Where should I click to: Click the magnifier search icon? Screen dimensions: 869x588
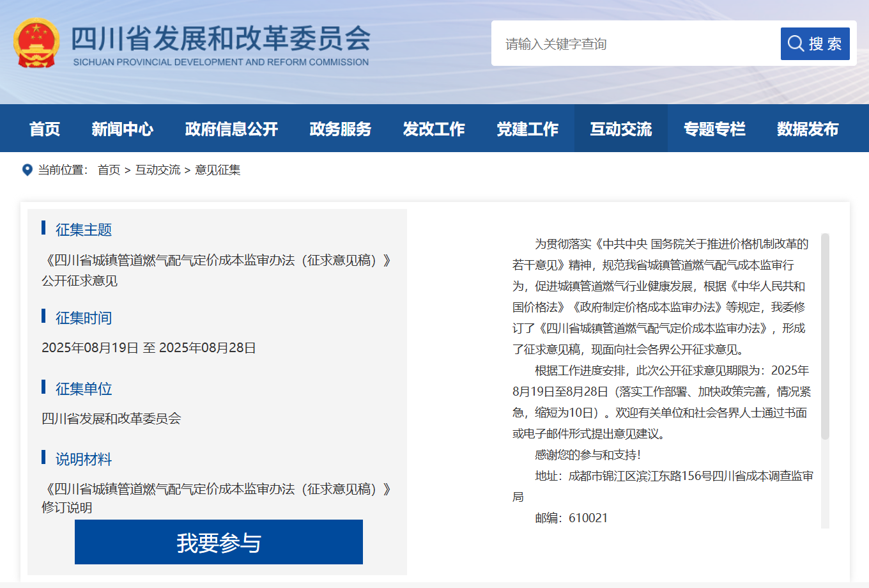(796, 43)
